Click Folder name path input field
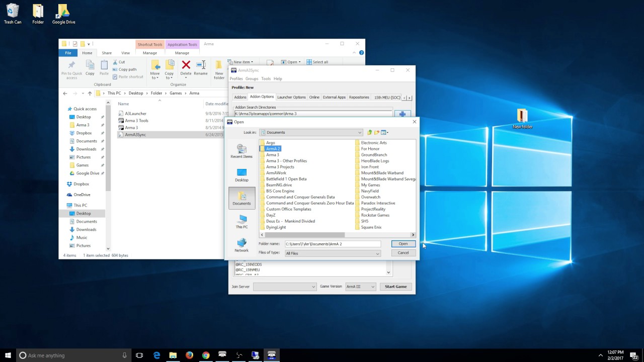Screen dimensions: 644x362 coord(333,244)
